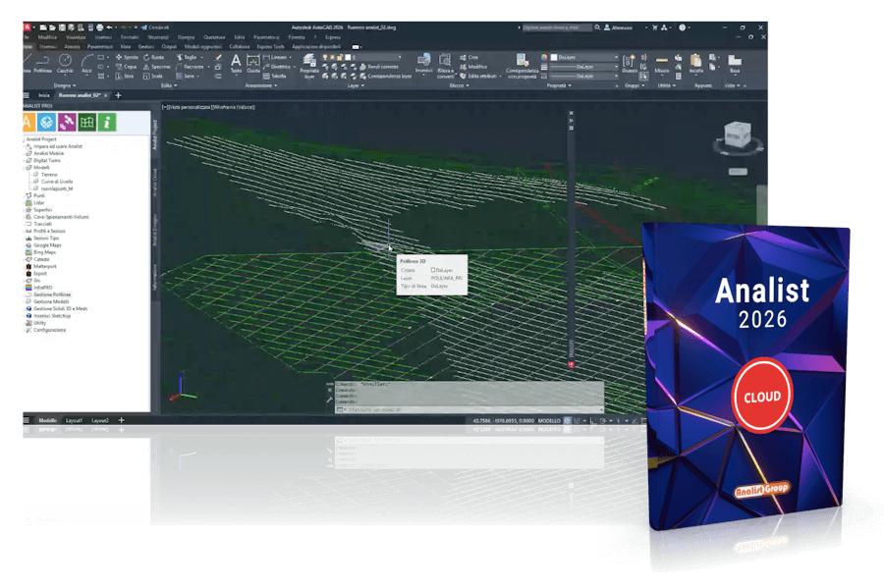Click the Testo annotation tool
Image resolution: width=884 pixels, height=588 pixels.
tap(236, 65)
